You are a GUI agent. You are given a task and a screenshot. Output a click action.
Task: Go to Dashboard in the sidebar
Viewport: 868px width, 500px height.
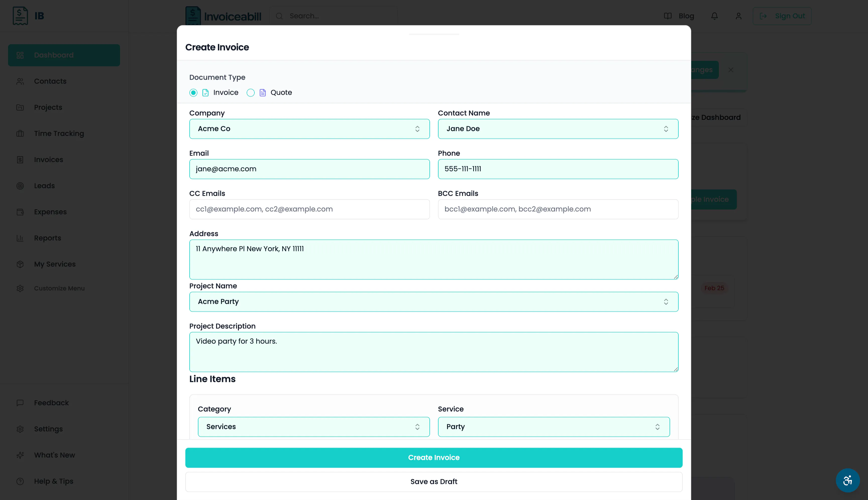tap(64, 55)
